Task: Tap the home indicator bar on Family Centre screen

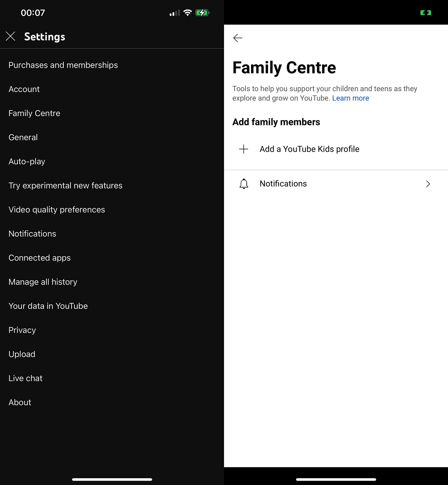Action: tap(336, 479)
